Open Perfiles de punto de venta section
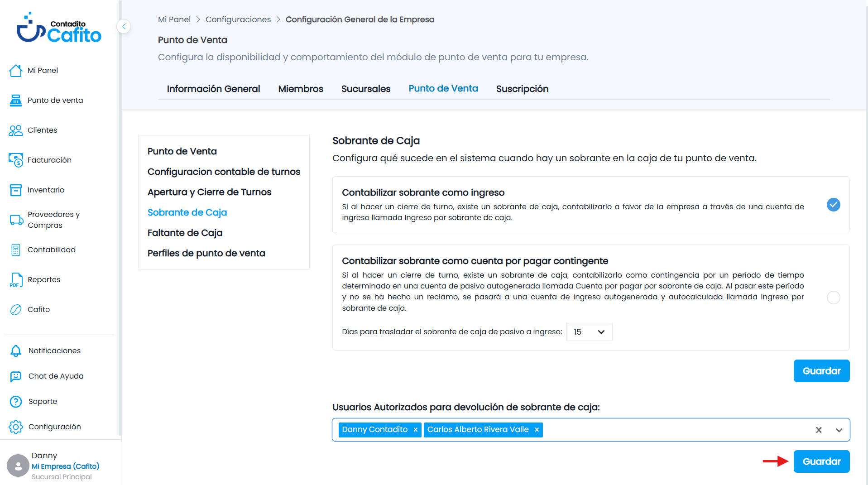 206,253
